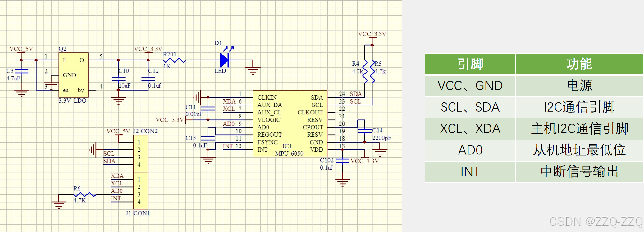Click the FSYNC pin label on the chip
The width and height of the screenshot is (644, 232).
click(267, 142)
